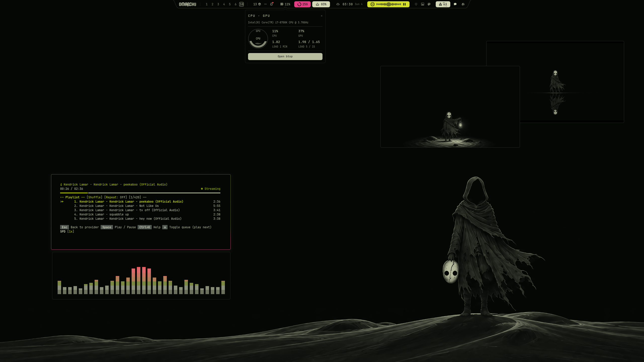Screen dimensions: 644x362
Task: Select the lantern figure wallpaper window
Action: [450, 107]
